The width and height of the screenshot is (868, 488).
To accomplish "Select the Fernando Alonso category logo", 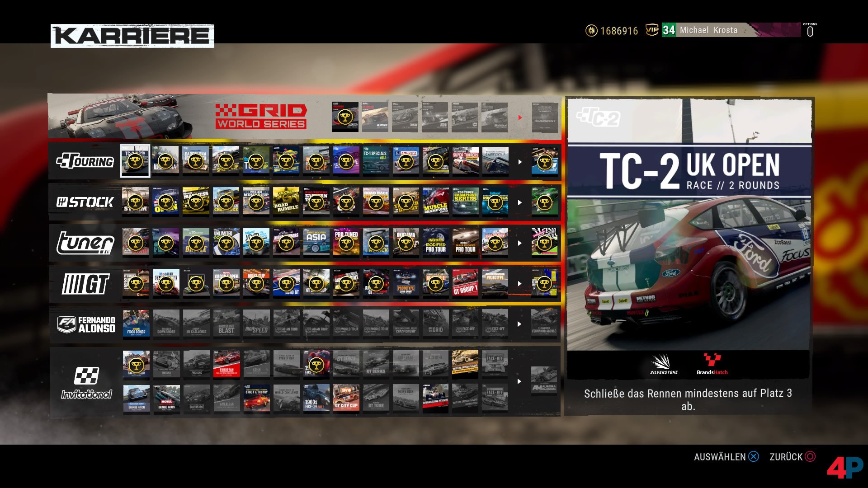I will click(86, 324).
